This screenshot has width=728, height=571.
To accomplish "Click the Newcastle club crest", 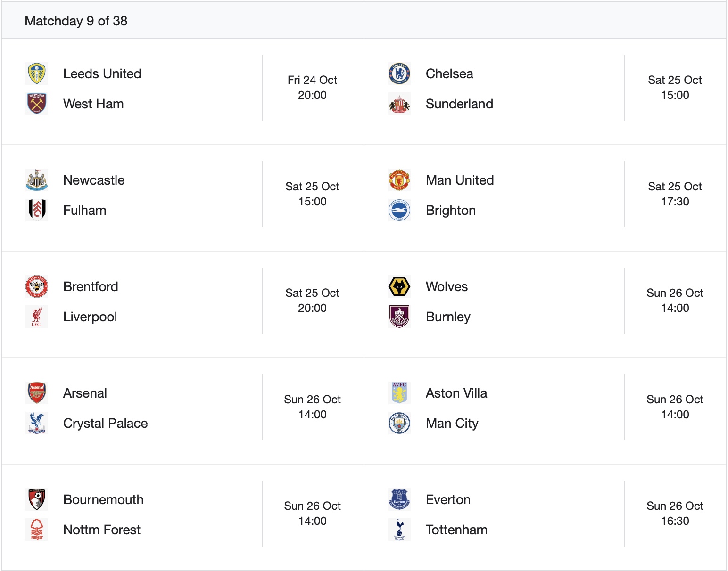I will 37,180.
